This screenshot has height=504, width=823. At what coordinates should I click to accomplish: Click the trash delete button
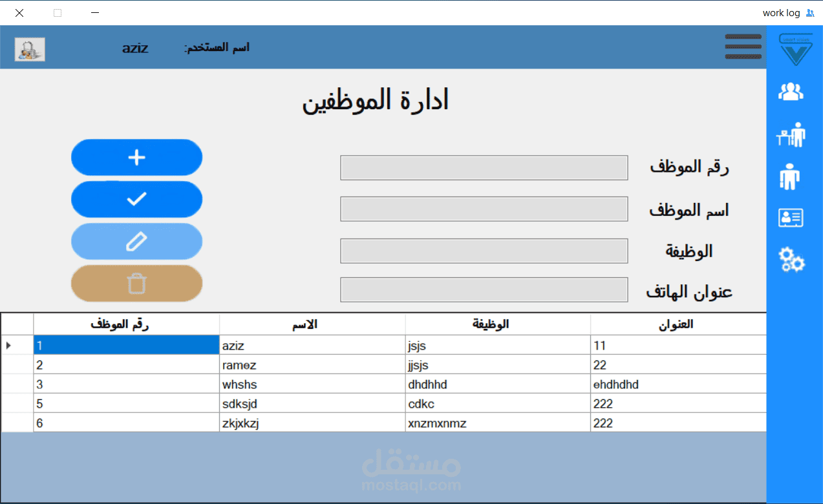tap(136, 283)
